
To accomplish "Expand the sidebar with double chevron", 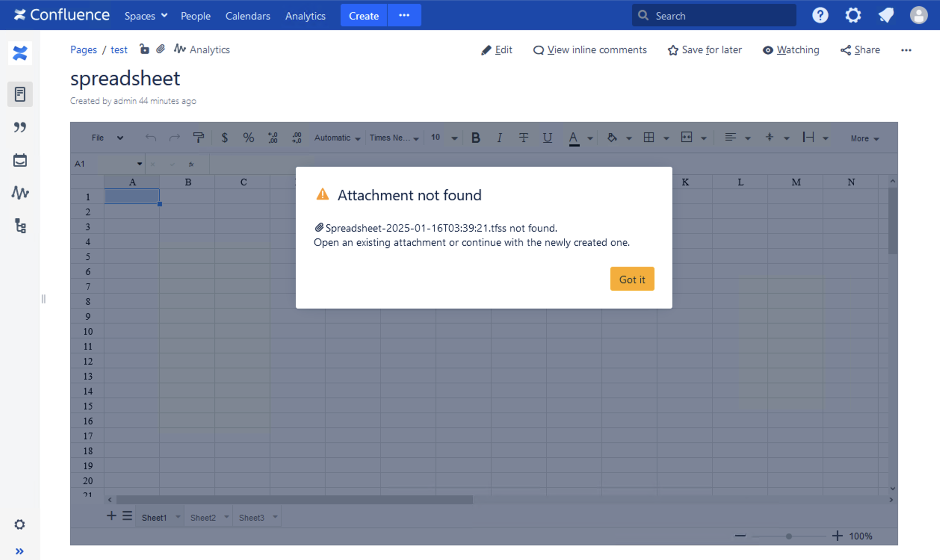I will (x=19, y=551).
